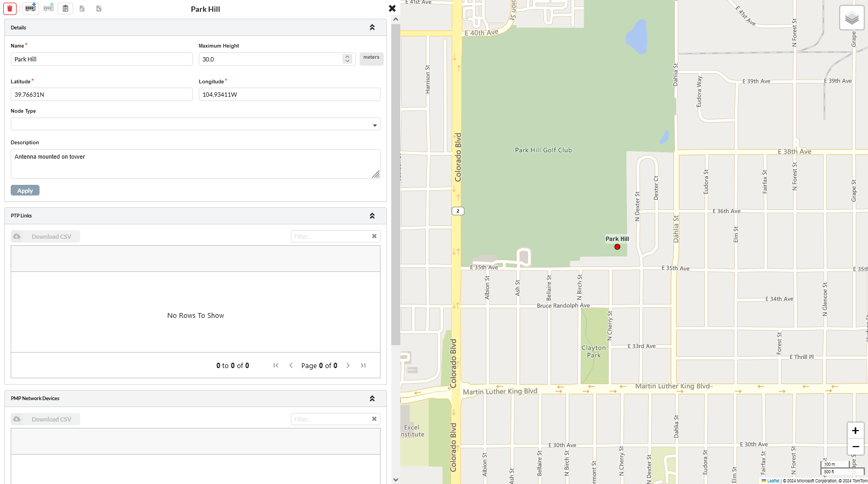
Task: Click the route 2 highway shield
Action: click(x=458, y=211)
